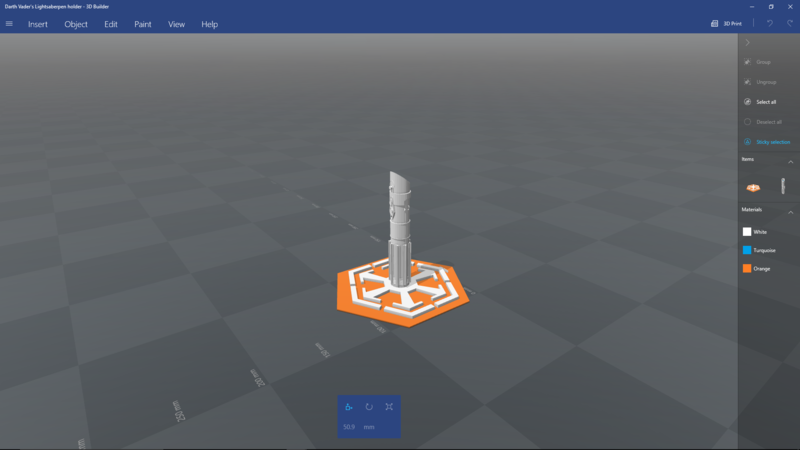The height and width of the screenshot is (450, 800).
Task: Collapse the Materials section
Action: point(791,211)
